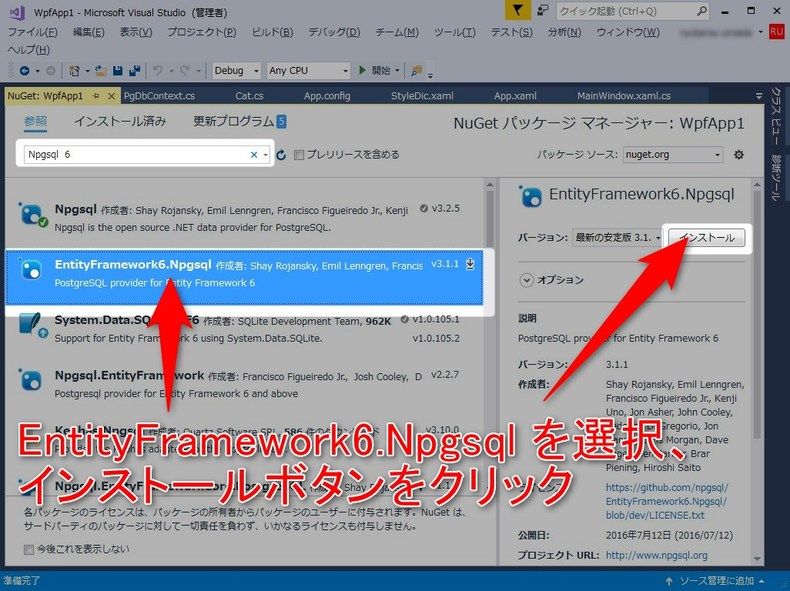Open the npgsql.org project URL
Image resolution: width=790 pixels, height=591 pixels.
tap(656, 555)
